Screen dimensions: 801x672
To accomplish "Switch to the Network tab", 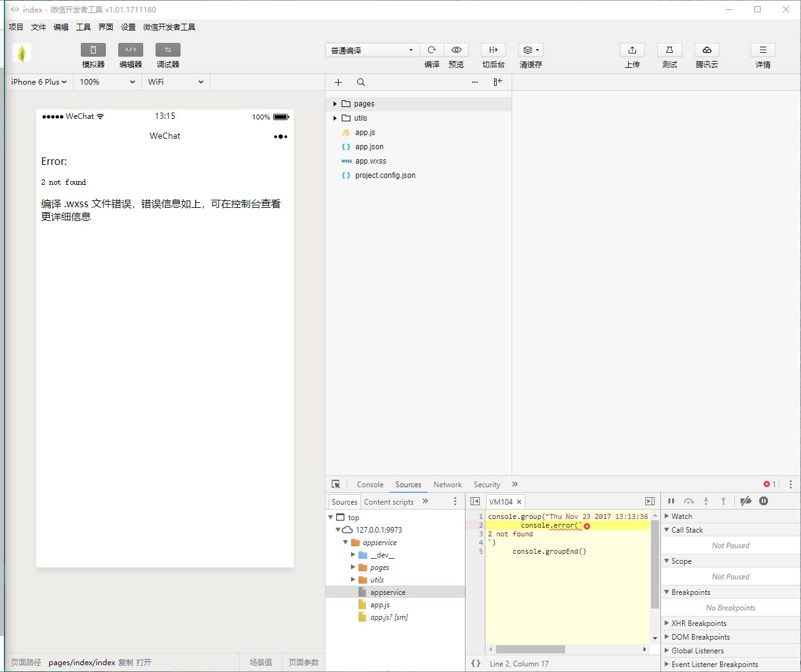I will (x=447, y=485).
